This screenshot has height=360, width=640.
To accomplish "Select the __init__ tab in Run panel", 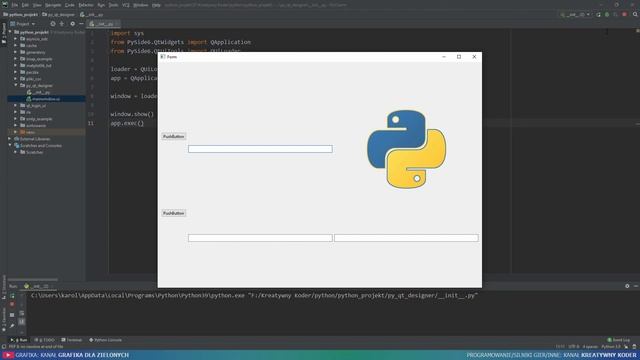I will tap(37, 286).
